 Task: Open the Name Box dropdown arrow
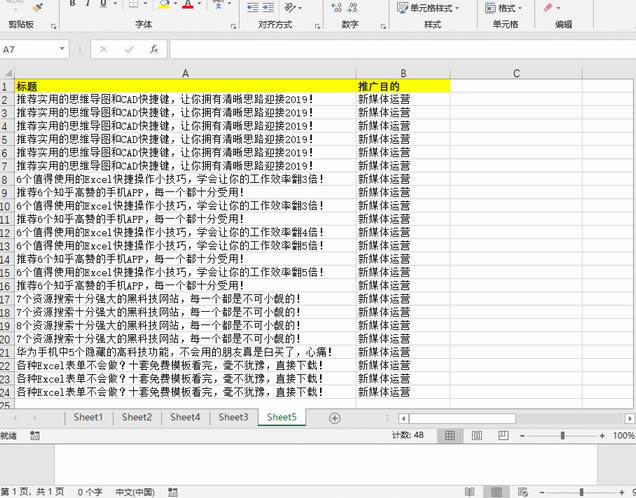[61, 48]
